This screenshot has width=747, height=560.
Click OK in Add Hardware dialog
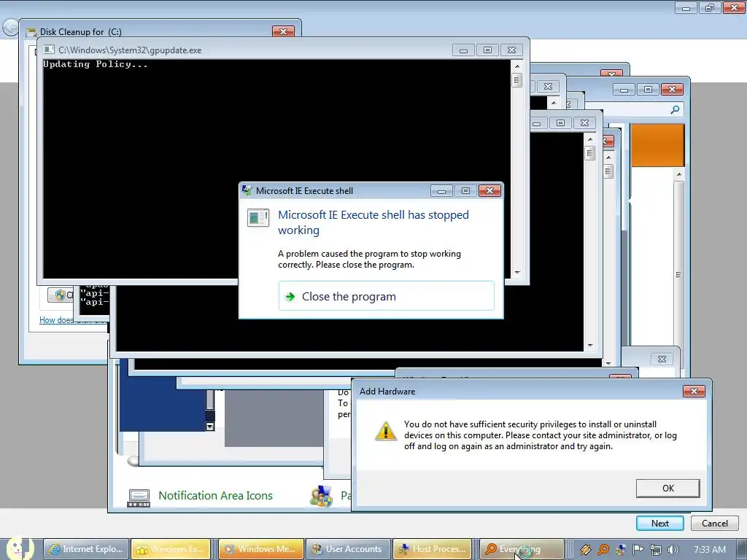[x=667, y=488]
